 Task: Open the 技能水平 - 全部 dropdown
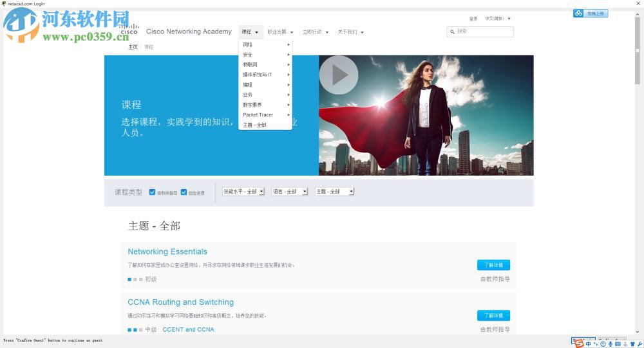(x=243, y=192)
